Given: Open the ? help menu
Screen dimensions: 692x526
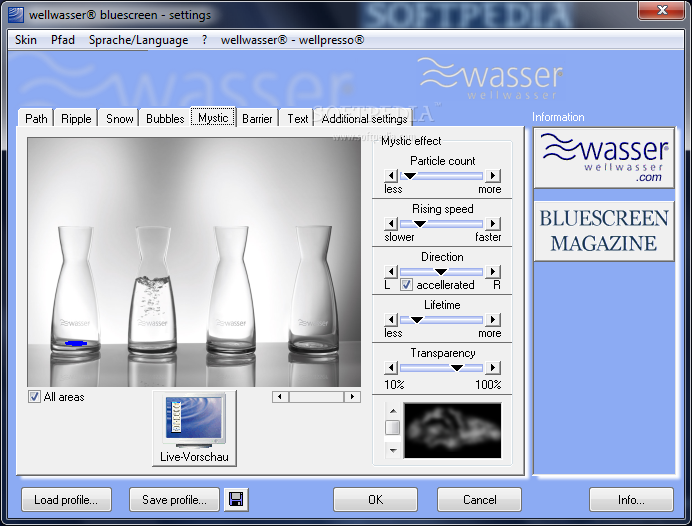Looking at the screenshot, I should click(204, 40).
